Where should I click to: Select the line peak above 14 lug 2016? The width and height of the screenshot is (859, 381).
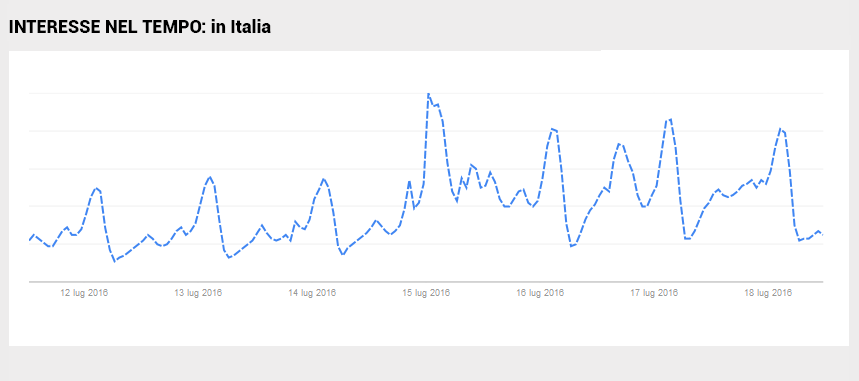click(x=324, y=179)
